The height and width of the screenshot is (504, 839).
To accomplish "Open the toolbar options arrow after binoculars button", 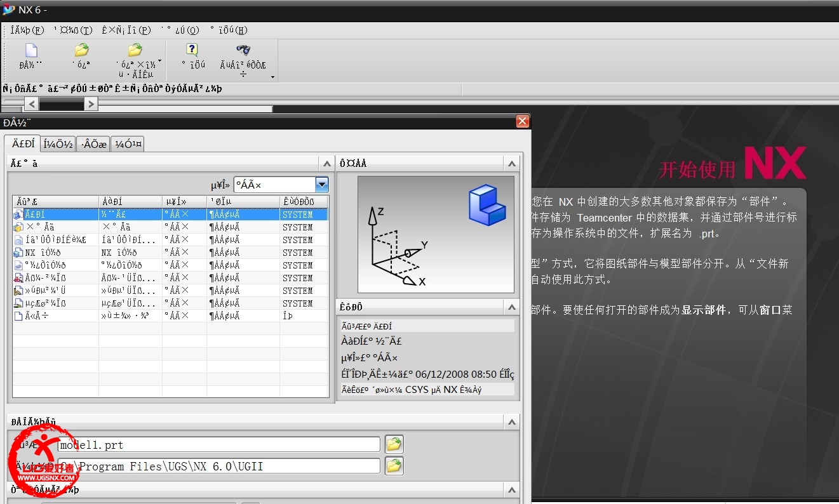I will coord(272,77).
